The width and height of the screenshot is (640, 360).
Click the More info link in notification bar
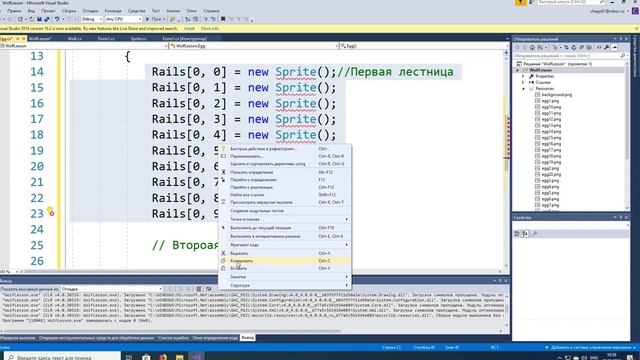point(210,29)
